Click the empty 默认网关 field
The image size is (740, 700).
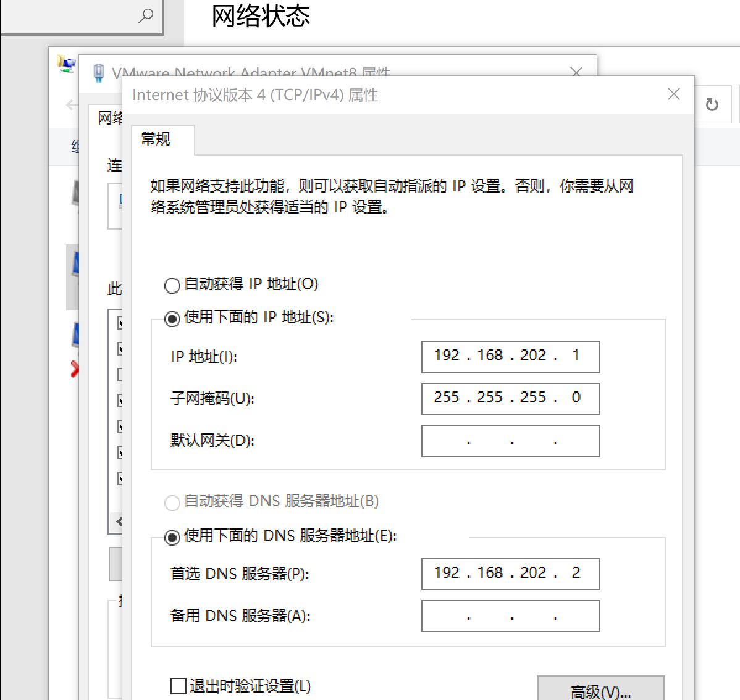pos(511,441)
